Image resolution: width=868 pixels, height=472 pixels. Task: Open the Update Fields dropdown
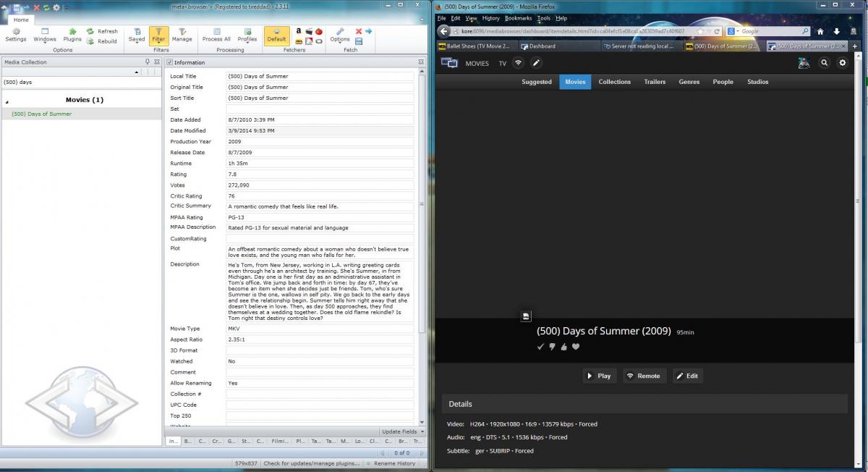(x=403, y=431)
